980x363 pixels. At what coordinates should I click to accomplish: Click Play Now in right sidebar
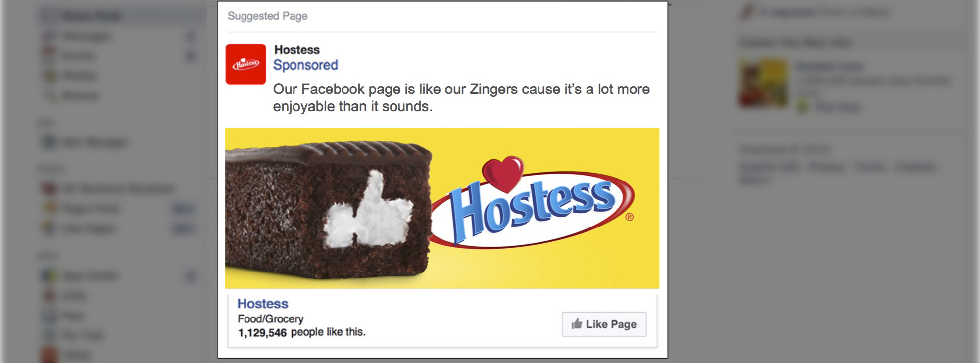[837, 106]
